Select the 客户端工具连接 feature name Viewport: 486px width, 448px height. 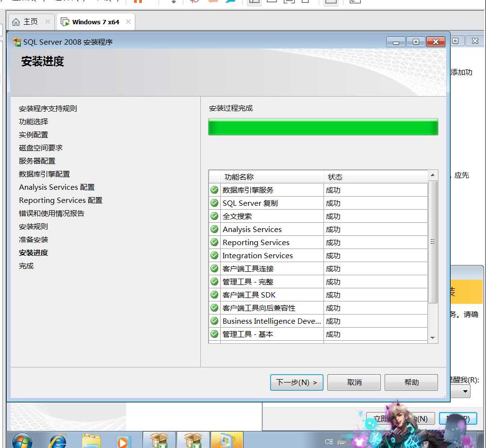pos(248,269)
